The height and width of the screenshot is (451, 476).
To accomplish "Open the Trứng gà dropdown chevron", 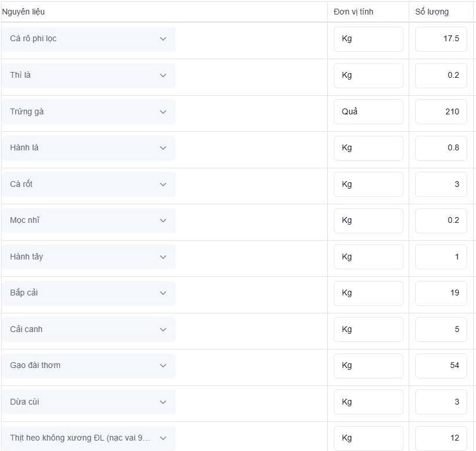I will tap(163, 112).
